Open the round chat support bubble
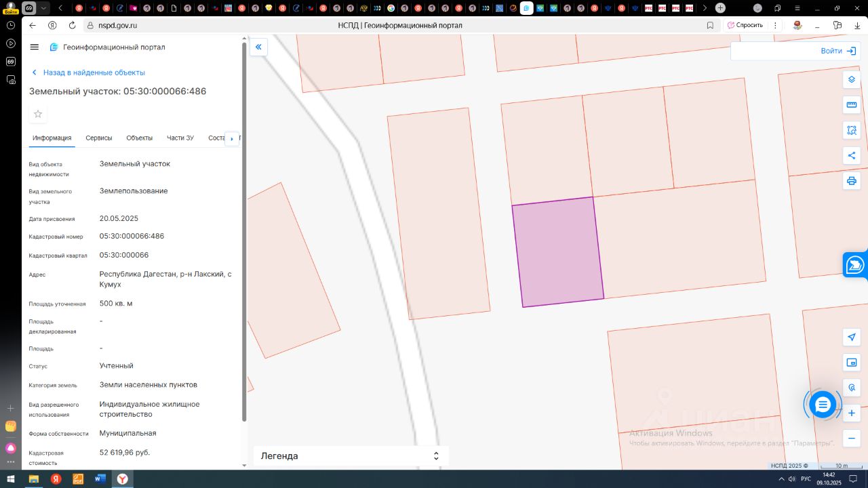 (x=823, y=405)
